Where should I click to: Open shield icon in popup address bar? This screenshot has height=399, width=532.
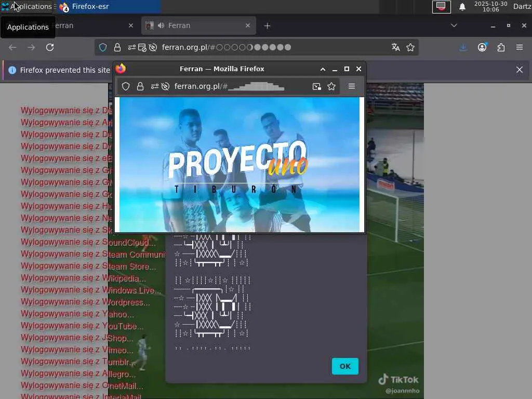click(126, 87)
